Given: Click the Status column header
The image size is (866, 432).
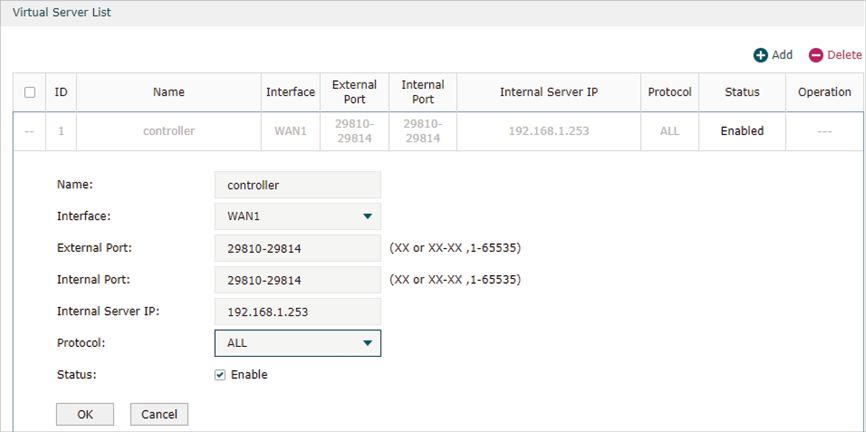Looking at the screenshot, I should pyautogui.click(x=742, y=92).
